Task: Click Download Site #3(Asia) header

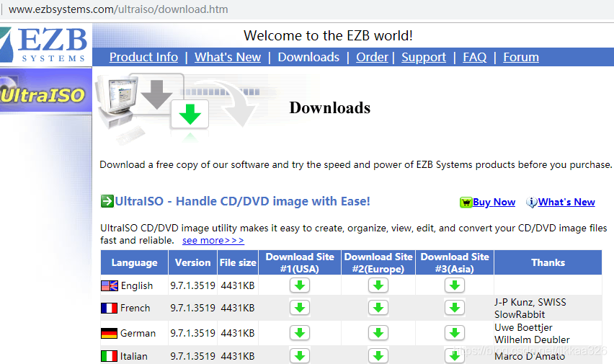Action: tap(455, 262)
